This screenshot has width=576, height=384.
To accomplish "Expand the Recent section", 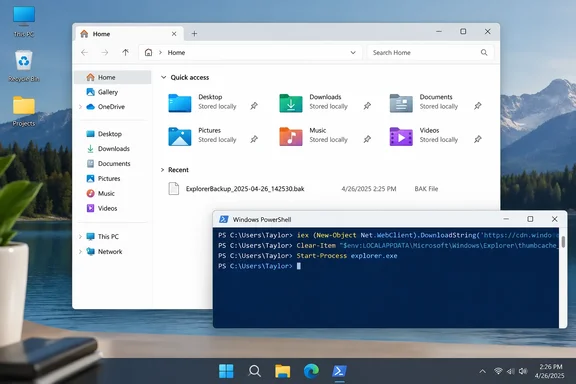I will [162, 170].
